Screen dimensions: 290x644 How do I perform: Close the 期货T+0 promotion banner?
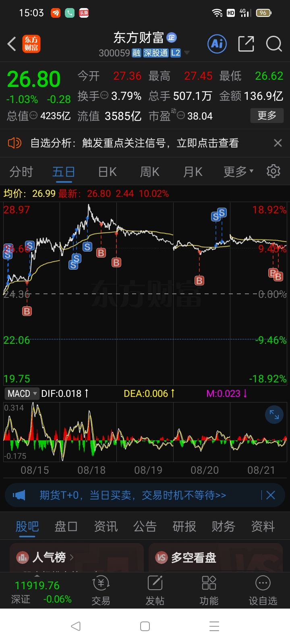click(271, 495)
